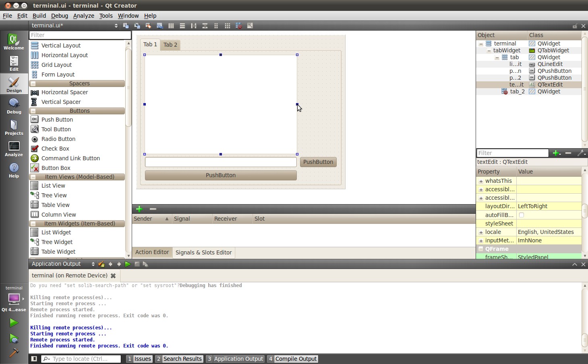
Task: Open Help mode in left sidebar
Action: 14,170
